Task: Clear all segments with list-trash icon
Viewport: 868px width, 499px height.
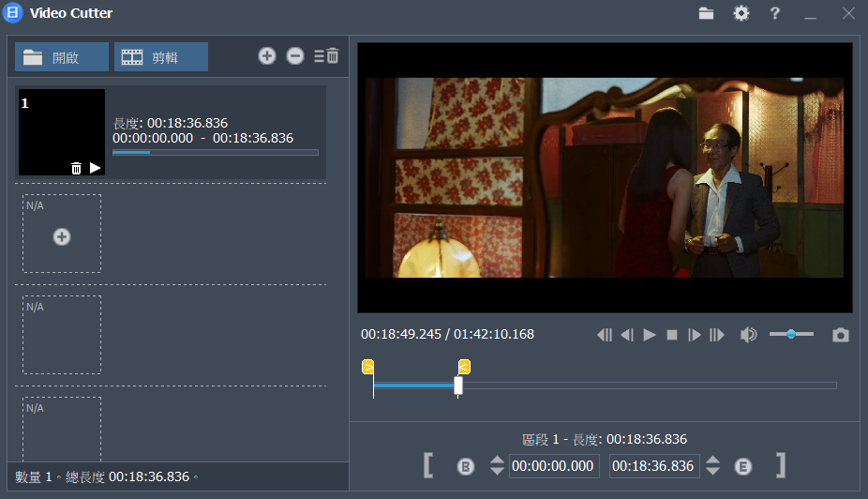Action: point(326,56)
